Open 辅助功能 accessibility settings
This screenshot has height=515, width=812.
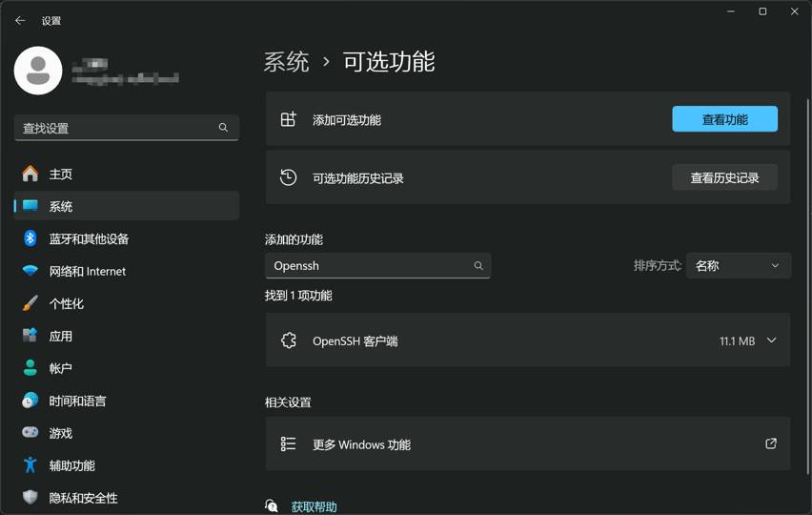tap(71, 466)
